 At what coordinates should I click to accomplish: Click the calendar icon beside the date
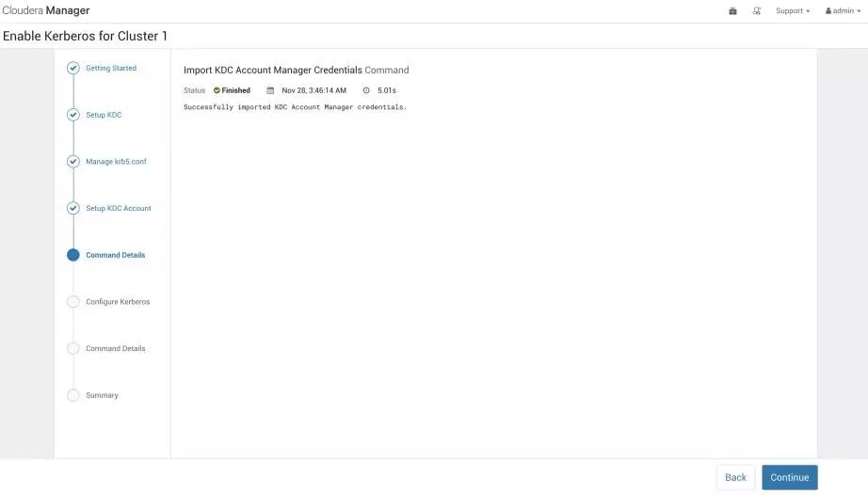270,90
